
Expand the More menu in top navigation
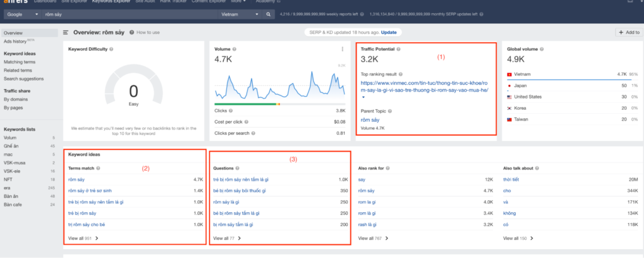pos(238,1)
